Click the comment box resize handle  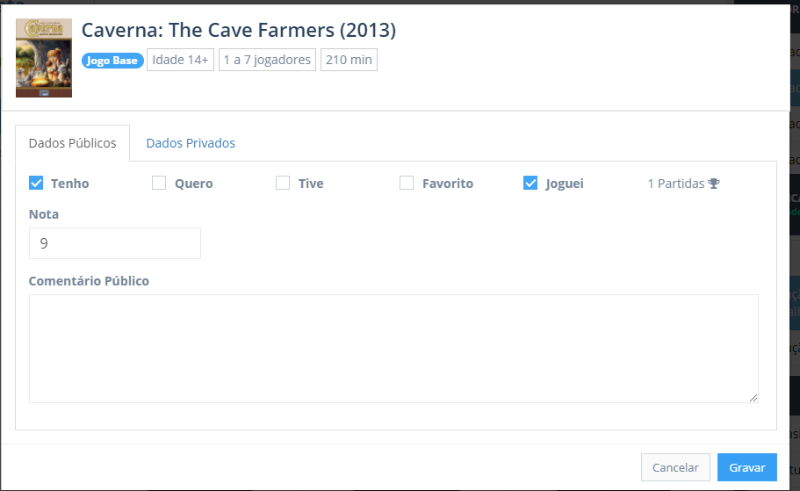pyautogui.click(x=753, y=397)
